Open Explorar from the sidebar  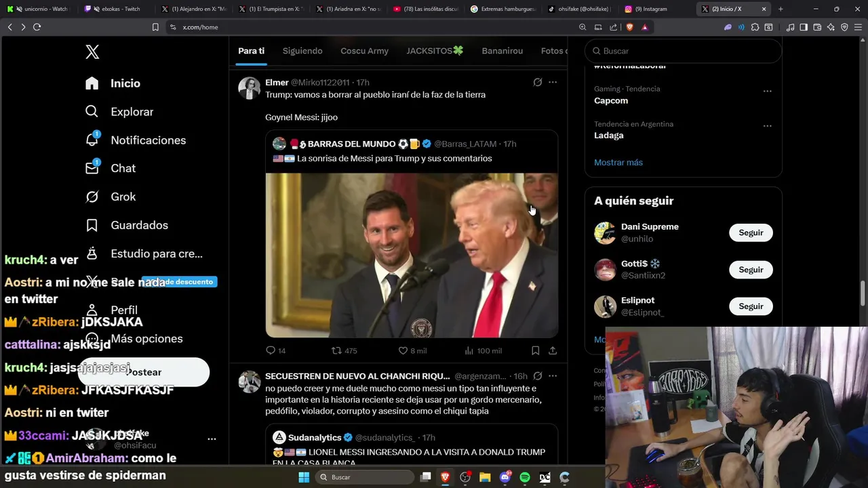119,112
